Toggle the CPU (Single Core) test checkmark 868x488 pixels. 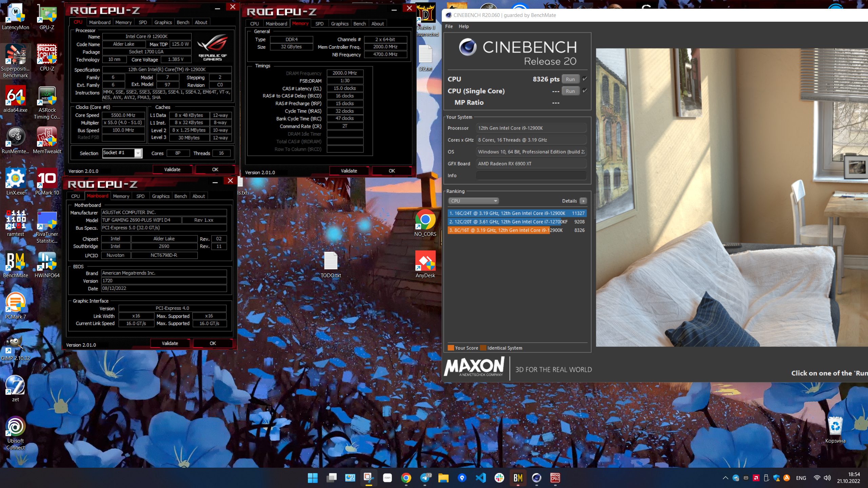pos(585,90)
